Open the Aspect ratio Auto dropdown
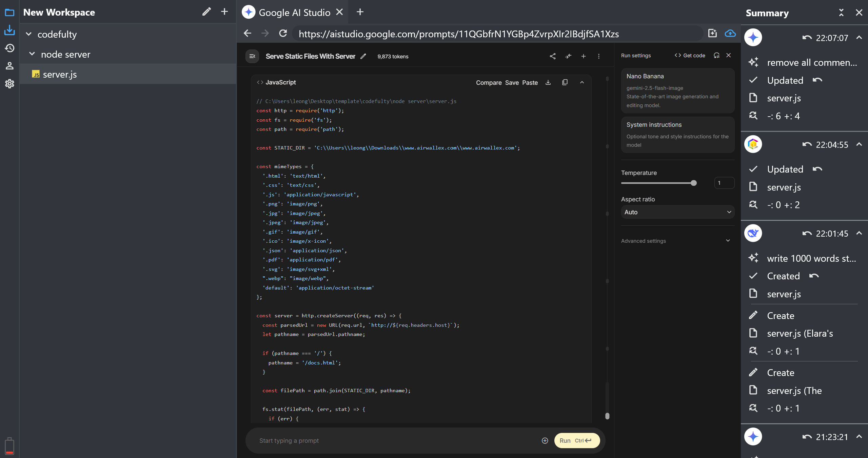The width and height of the screenshot is (868, 458). 677,212
